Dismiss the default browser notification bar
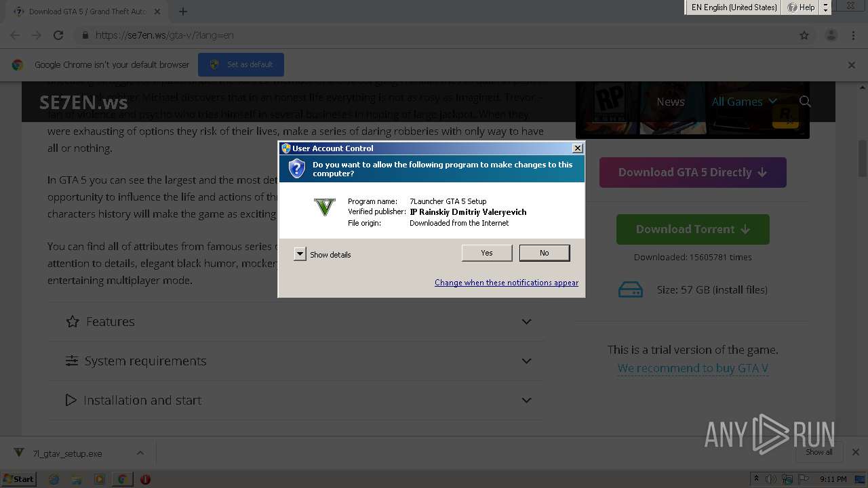The height and width of the screenshot is (488, 868). coord(852,65)
